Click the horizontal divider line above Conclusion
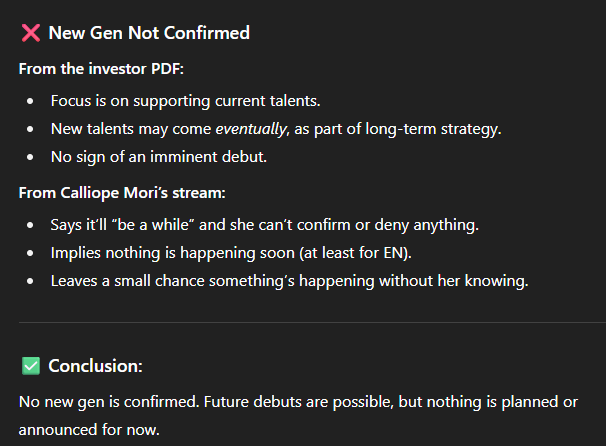Image resolution: width=606 pixels, height=446 pixels. [x=312, y=322]
